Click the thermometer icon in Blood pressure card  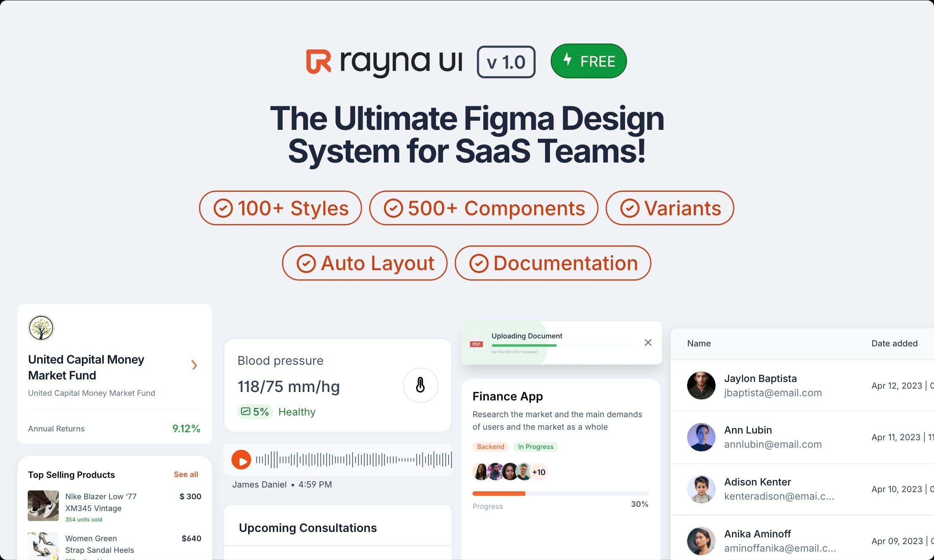tap(420, 385)
